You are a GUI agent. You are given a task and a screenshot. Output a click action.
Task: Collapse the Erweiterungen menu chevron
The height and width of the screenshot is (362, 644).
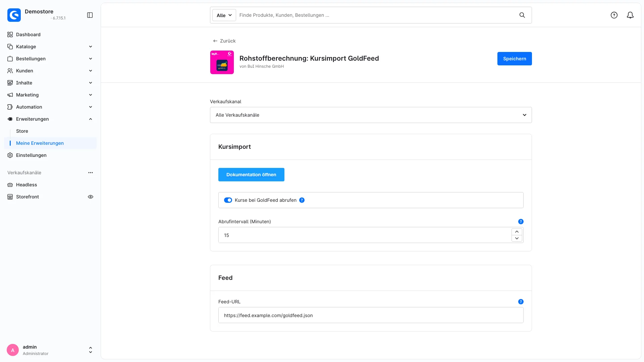[91, 119]
